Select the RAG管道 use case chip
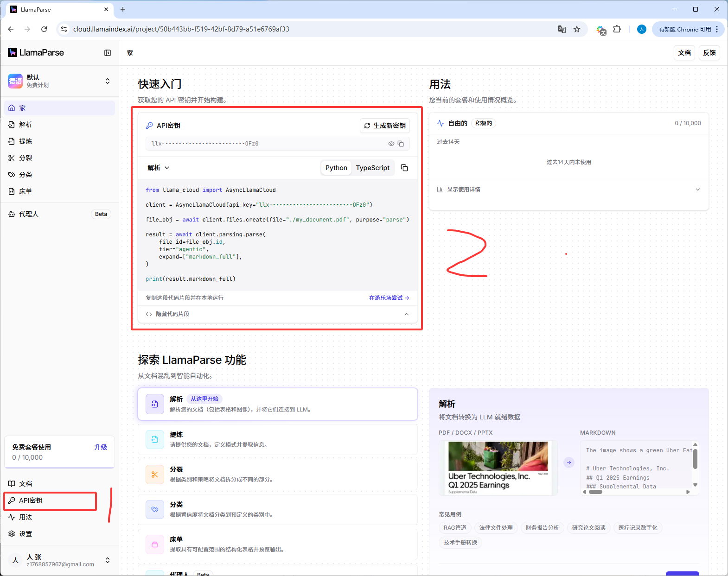 point(455,528)
